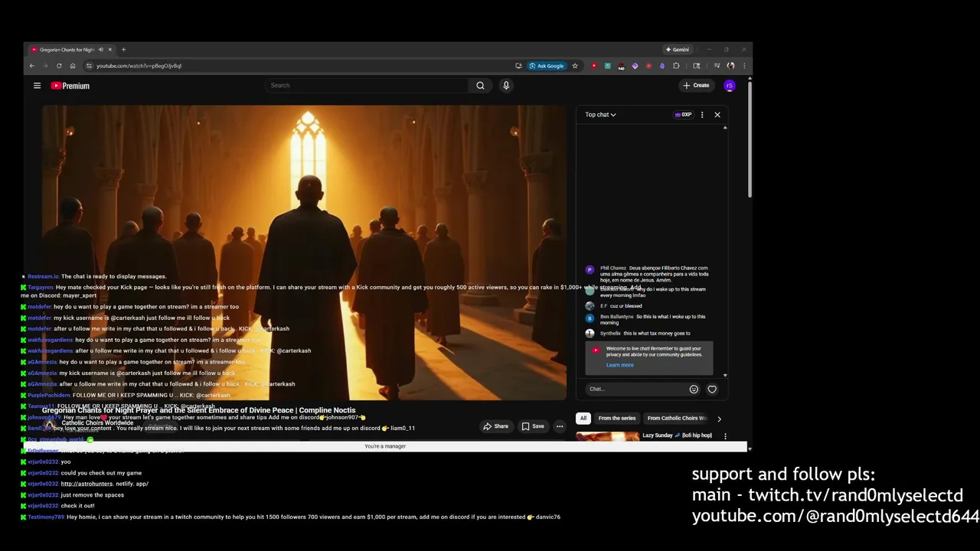Select the youtube.com address bar URL

click(x=139, y=66)
